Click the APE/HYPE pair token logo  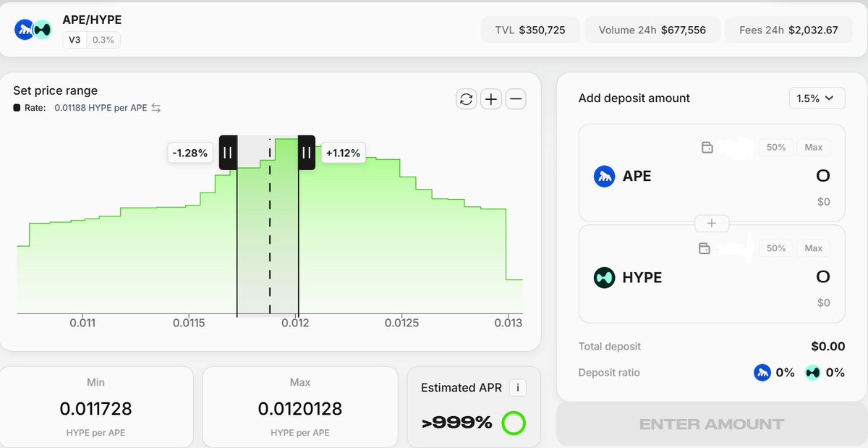pos(33,30)
